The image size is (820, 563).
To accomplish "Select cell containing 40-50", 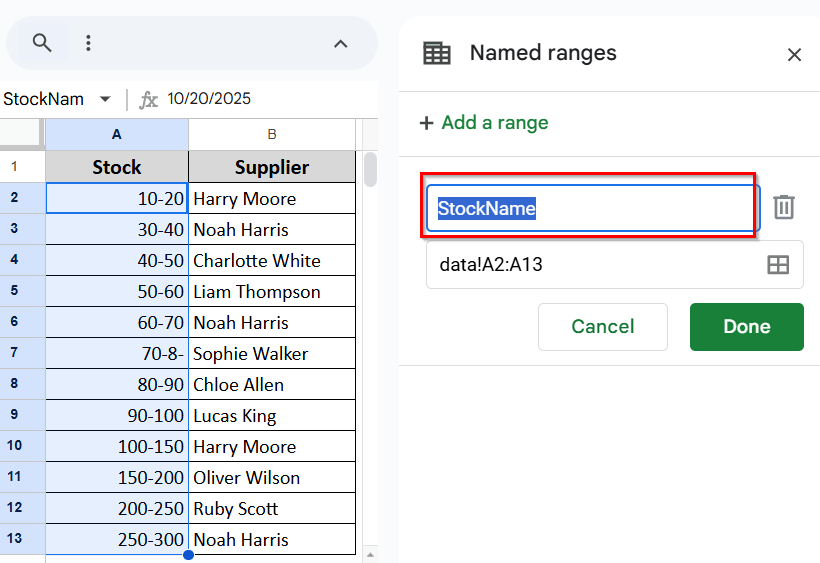I will pyautogui.click(x=117, y=260).
